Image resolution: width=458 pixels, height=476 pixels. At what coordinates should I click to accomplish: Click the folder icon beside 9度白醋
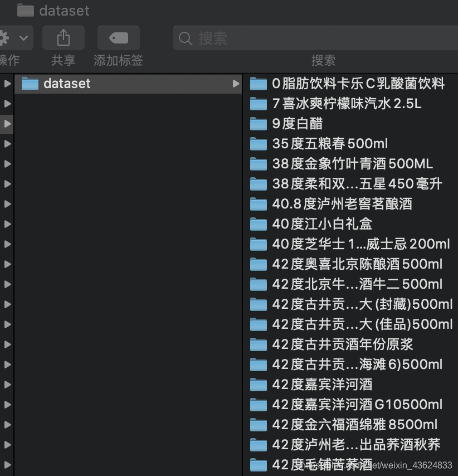[x=259, y=124]
